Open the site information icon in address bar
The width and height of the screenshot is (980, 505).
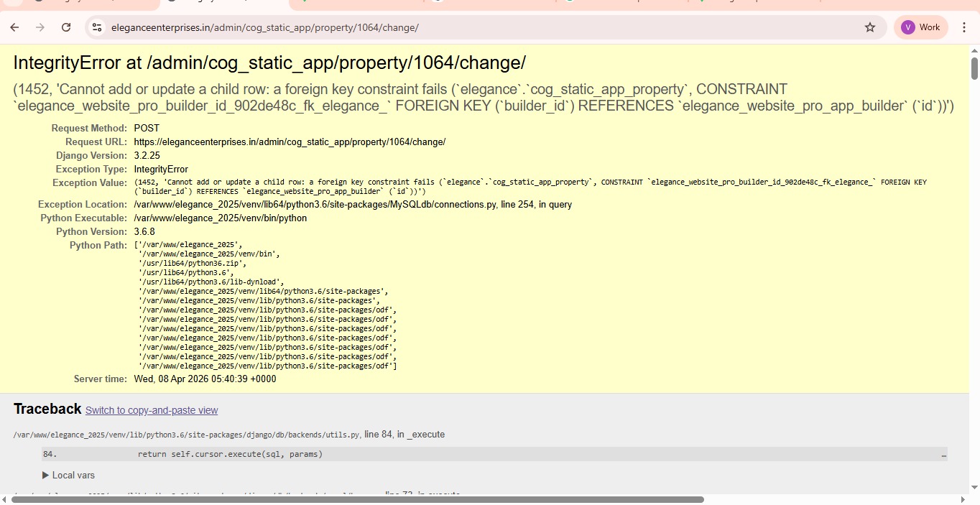pyautogui.click(x=97, y=27)
